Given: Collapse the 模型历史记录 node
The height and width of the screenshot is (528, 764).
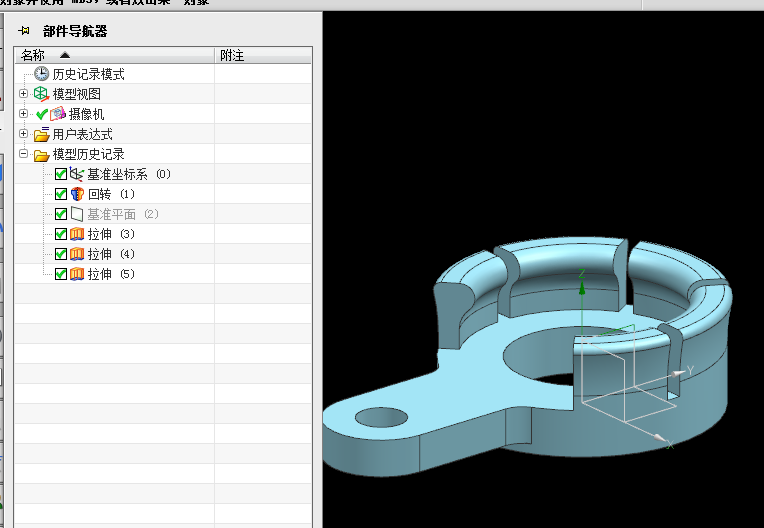Looking at the screenshot, I should 23,154.
